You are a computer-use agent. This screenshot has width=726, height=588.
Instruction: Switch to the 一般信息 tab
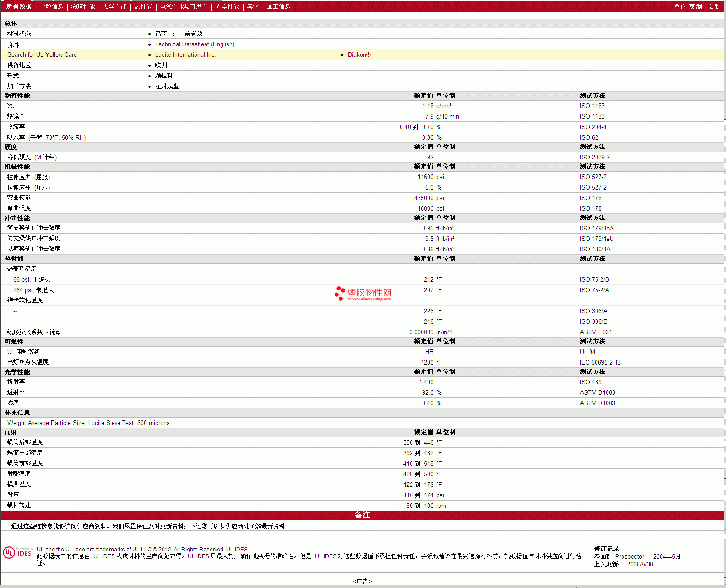[51, 7]
